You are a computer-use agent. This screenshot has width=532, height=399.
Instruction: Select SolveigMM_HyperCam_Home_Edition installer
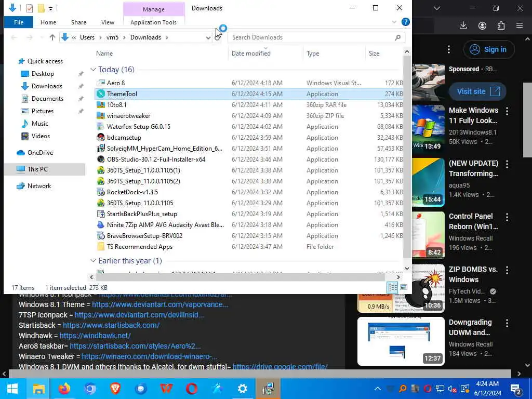165,148
